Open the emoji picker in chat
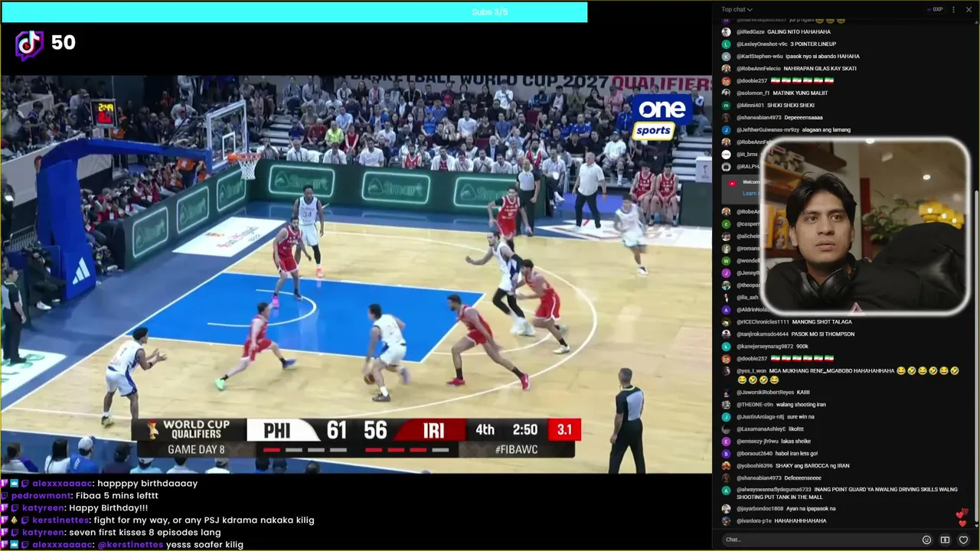The width and height of the screenshot is (980, 551). click(x=926, y=540)
